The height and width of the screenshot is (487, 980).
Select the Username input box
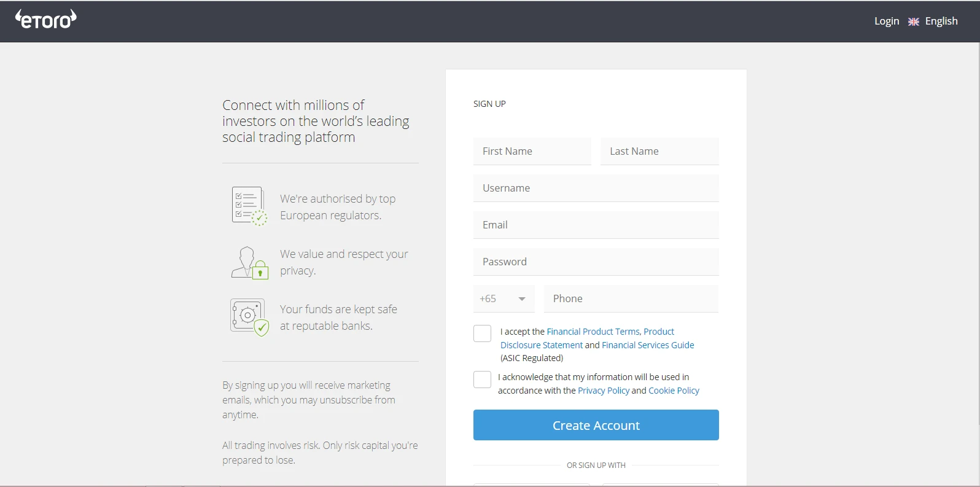click(596, 189)
